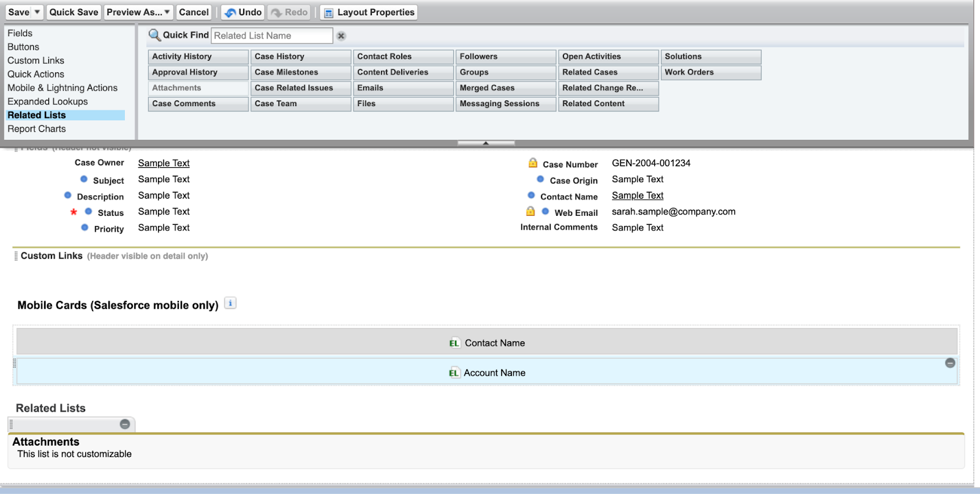
Task: Select the Case Related Issues palette item
Action: coord(301,88)
